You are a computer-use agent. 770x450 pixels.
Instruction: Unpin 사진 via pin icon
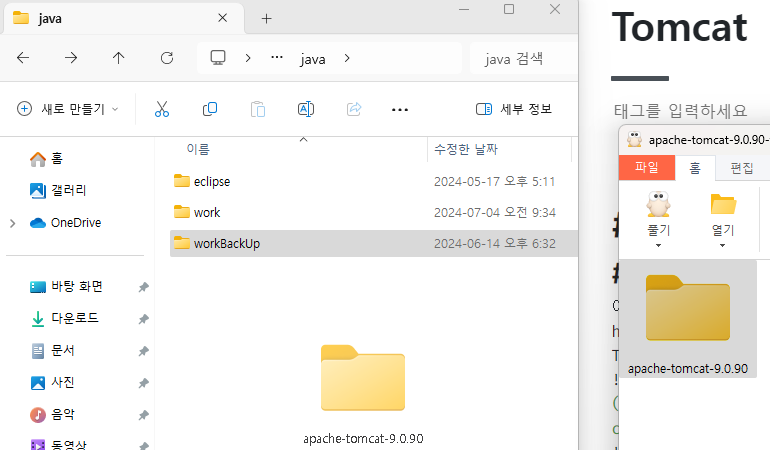click(x=143, y=383)
